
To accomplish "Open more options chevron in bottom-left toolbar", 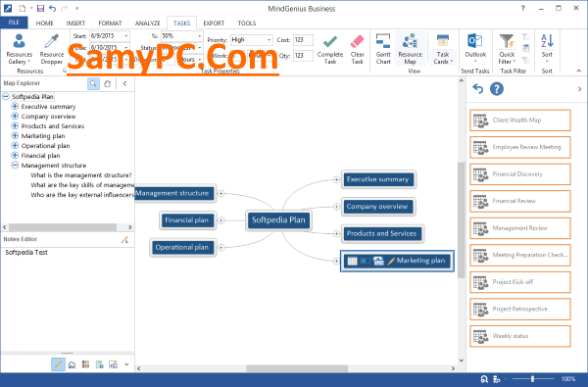I will click(126, 364).
